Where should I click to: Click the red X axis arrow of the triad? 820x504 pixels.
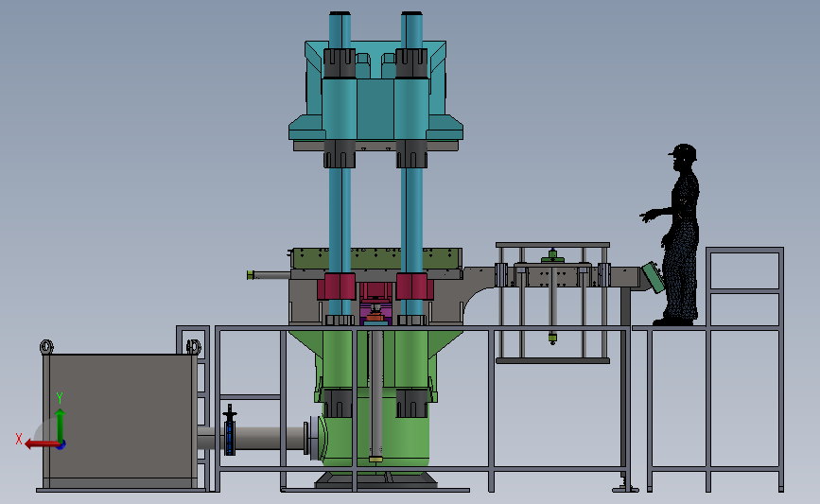click(x=41, y=444)
